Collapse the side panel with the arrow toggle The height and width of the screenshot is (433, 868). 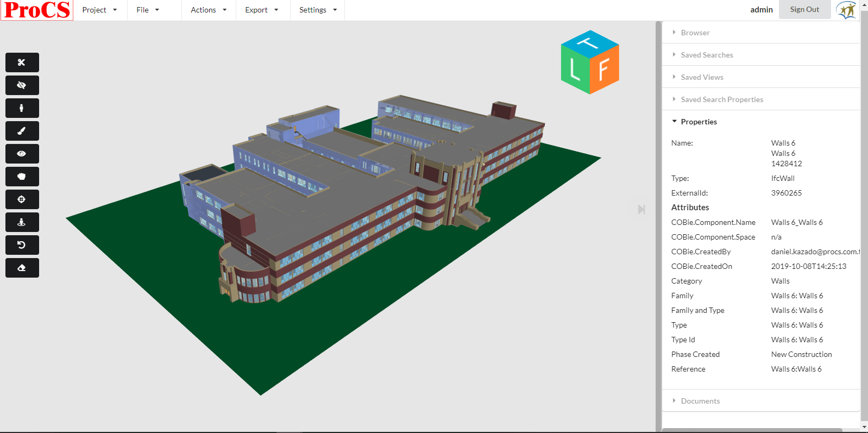click(x=641, y=210)
